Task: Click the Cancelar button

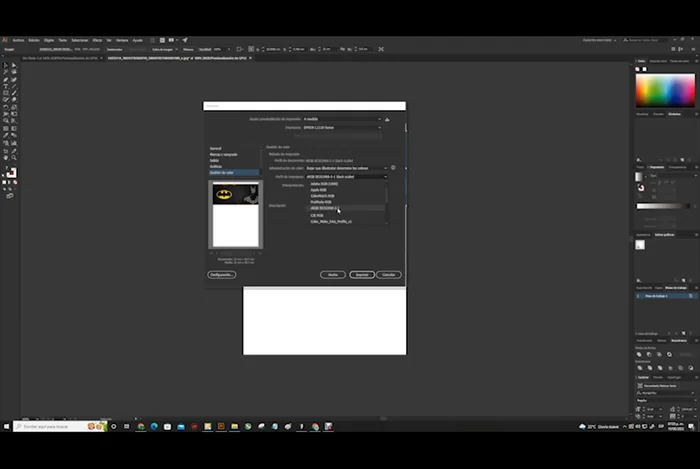Action: pos(389,274)
